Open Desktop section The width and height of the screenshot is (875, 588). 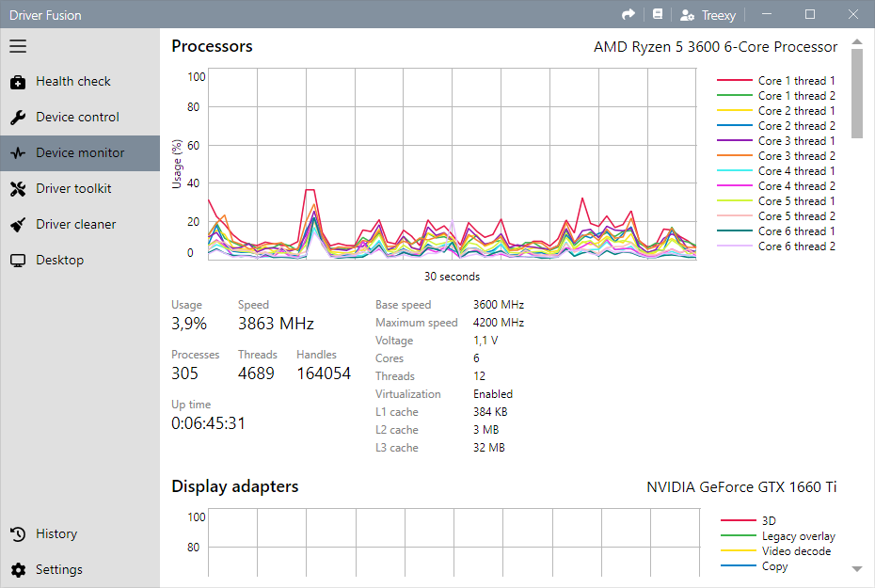point(80,260)
